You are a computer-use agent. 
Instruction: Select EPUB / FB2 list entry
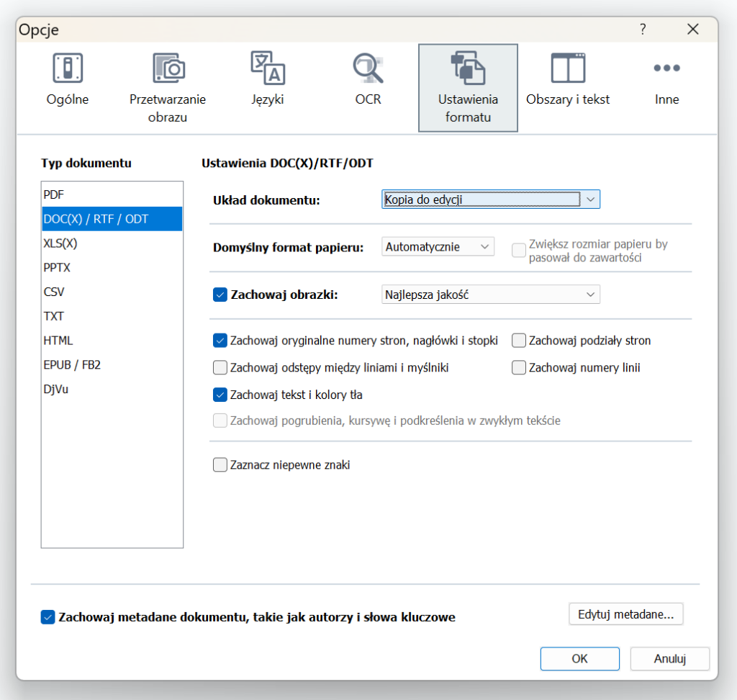tap(72, 364)
